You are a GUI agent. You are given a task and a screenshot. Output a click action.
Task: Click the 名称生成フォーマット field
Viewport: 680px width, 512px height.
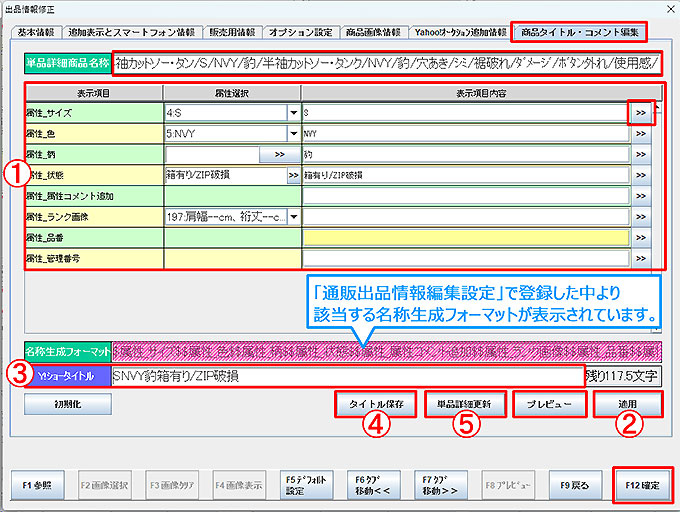386,352
